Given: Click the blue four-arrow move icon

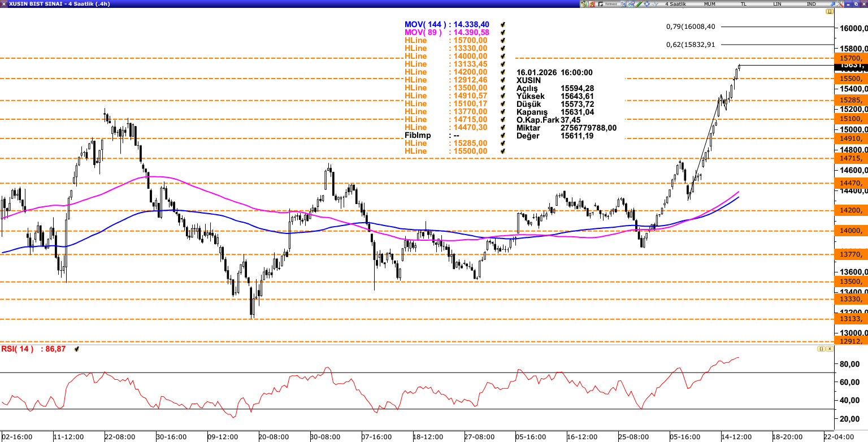Looking at the screenshot, I should (646, 4).
